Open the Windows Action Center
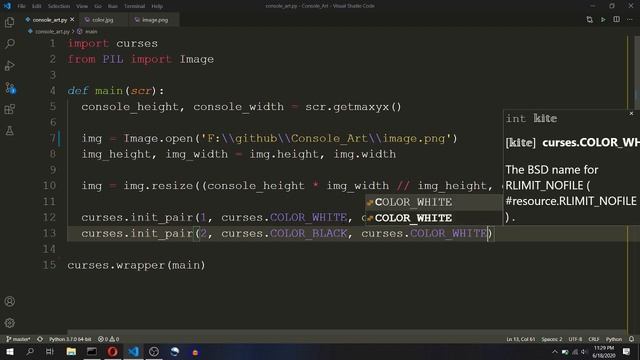 pyautogui.click(x=627, y=352)
